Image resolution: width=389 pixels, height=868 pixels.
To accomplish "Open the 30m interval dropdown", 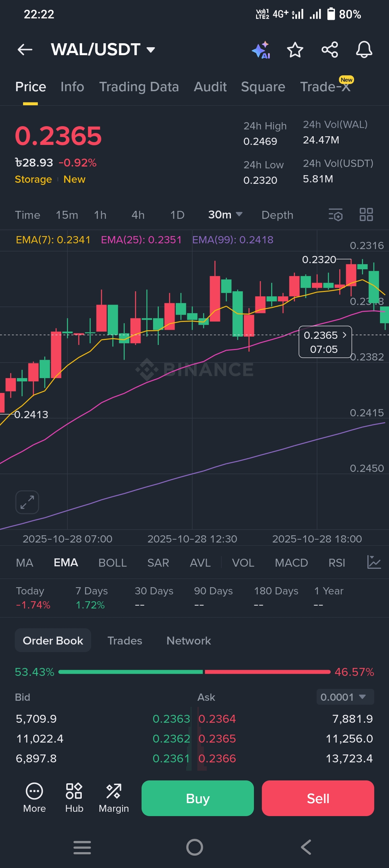I will tap(225, 215).
